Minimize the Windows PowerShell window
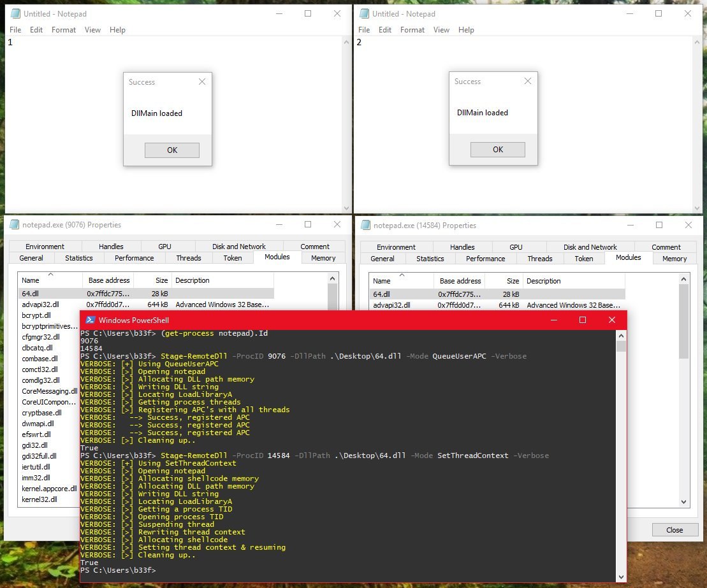The width and height of the screenshot is (707, 588). tap(554, 320)
